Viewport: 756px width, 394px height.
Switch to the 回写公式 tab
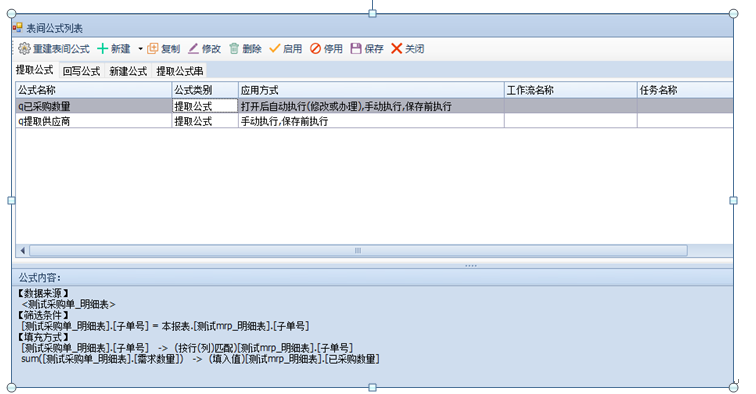click(81, 71)
